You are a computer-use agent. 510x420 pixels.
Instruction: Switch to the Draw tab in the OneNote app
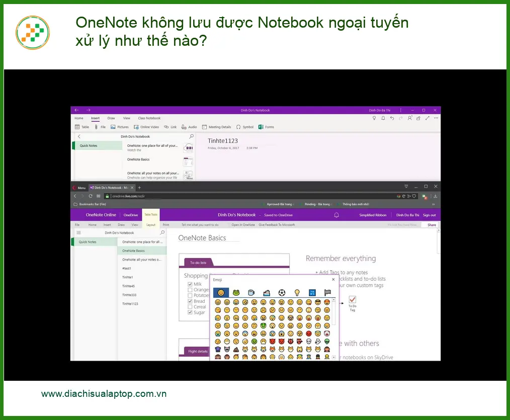(x=111, y=118)
